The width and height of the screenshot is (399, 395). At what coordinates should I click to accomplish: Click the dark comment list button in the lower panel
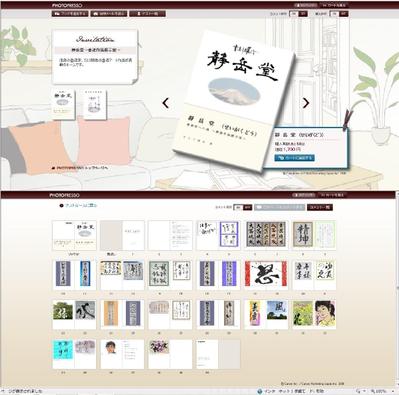(320, 207)
